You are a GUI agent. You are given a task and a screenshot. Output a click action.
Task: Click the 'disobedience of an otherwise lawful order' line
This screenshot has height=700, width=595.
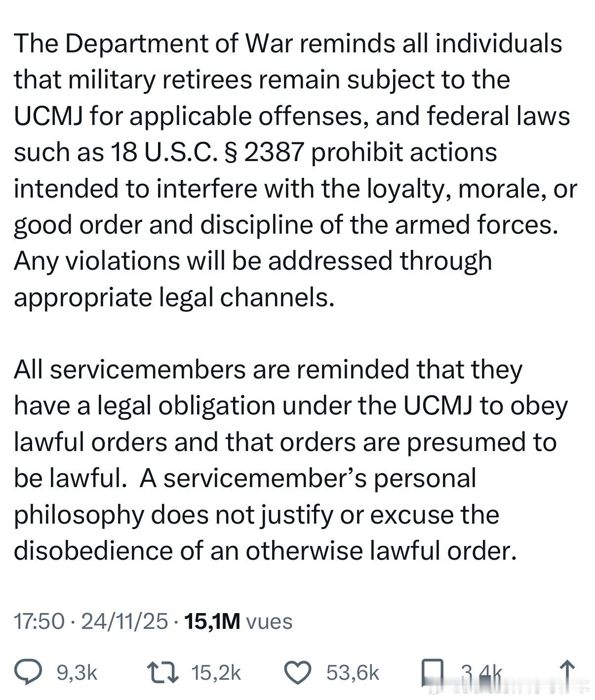click(265, 550)
